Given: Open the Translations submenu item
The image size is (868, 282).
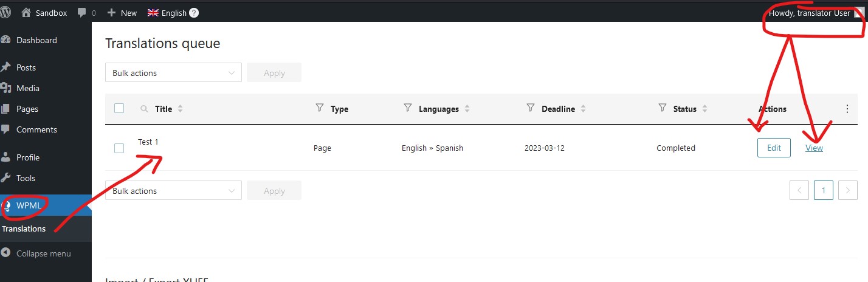Looking at the screenshot, I should pos(24,229).
